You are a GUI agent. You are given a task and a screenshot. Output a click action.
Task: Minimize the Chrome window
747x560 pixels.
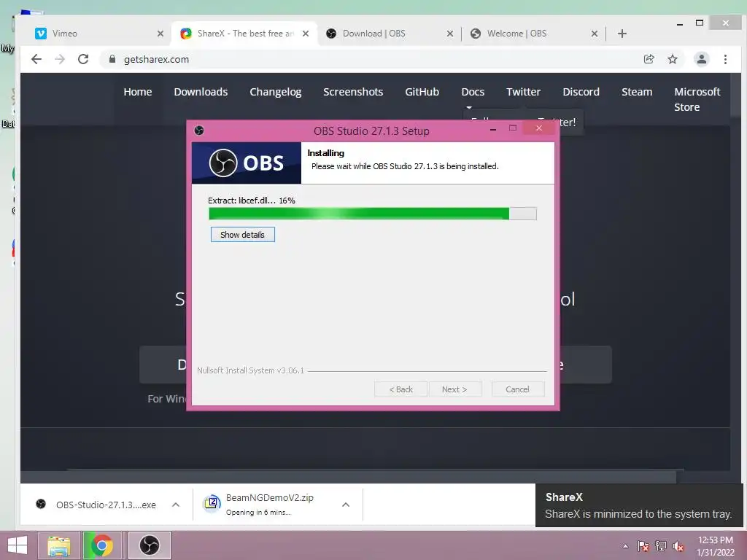tap(680, 23)
